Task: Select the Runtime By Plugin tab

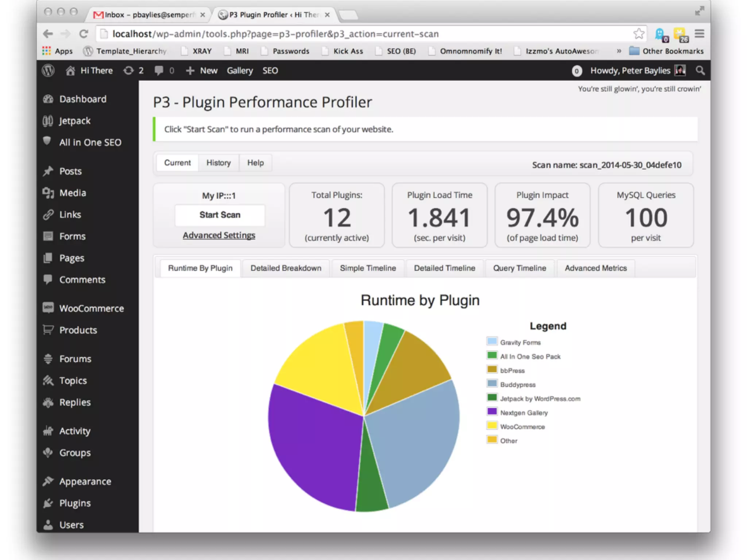Action: pos(200,268)
